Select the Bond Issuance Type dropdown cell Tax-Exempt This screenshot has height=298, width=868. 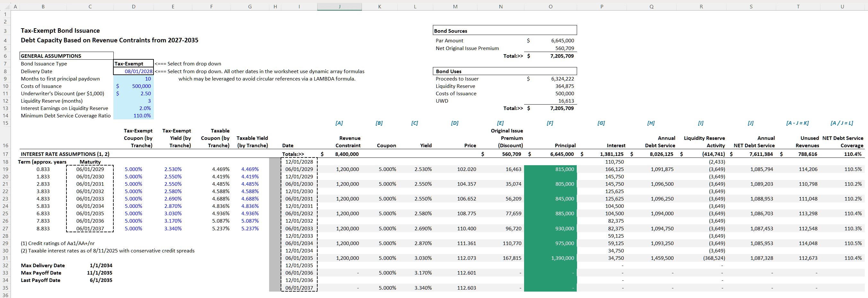pyautogui.click(x=134, y=64)
